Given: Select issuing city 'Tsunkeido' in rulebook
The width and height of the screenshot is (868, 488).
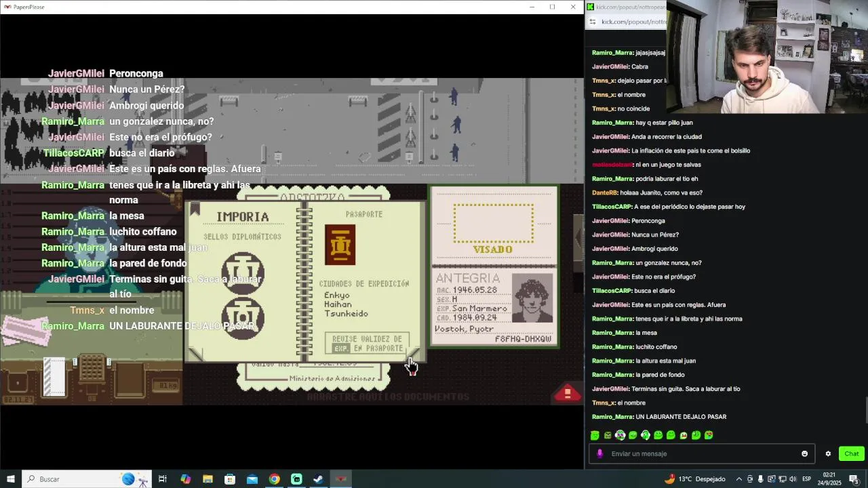Looking at the screenshot, I should 346,314.
